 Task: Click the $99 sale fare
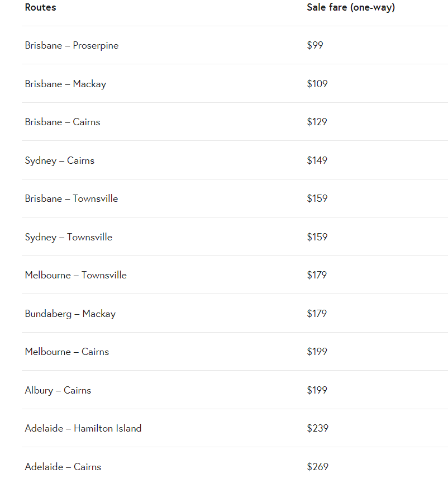[x=315, y=45]
